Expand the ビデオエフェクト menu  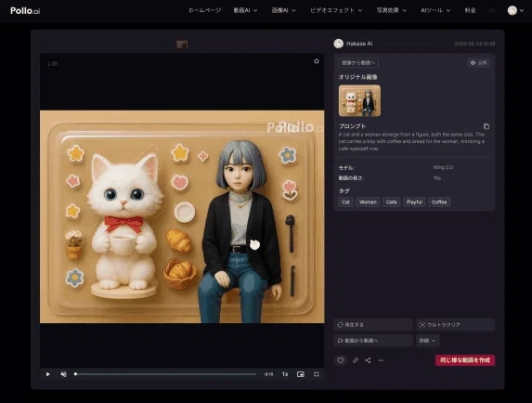(x=336, y=10)
